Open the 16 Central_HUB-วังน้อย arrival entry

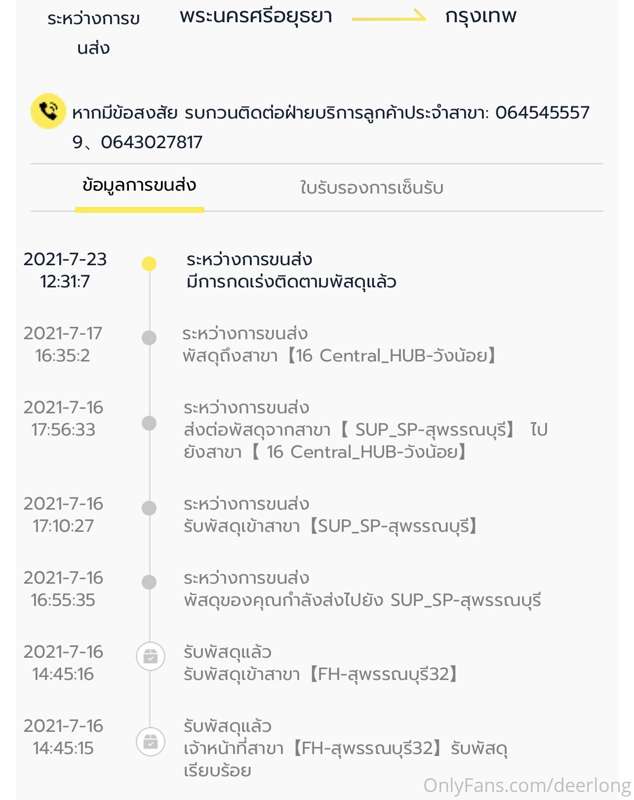click(x=339, y=356)
